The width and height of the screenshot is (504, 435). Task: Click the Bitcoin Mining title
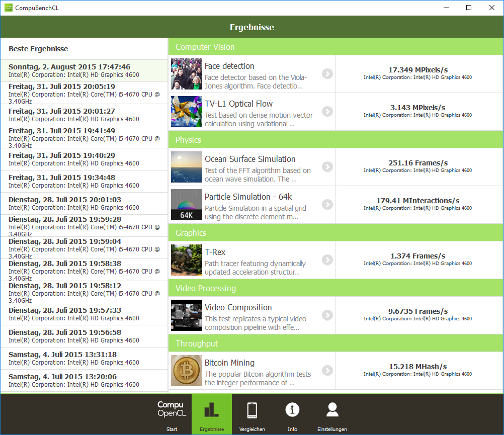tap(229, 363)
